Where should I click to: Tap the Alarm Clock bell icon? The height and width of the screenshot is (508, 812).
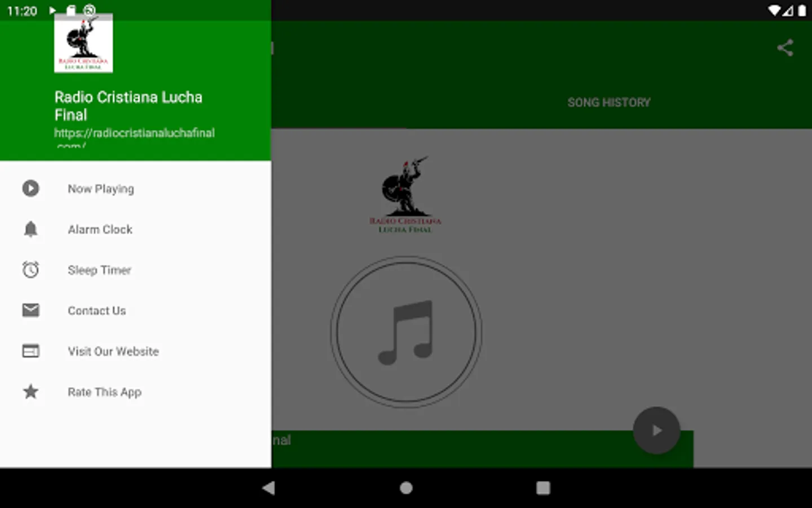30,229
